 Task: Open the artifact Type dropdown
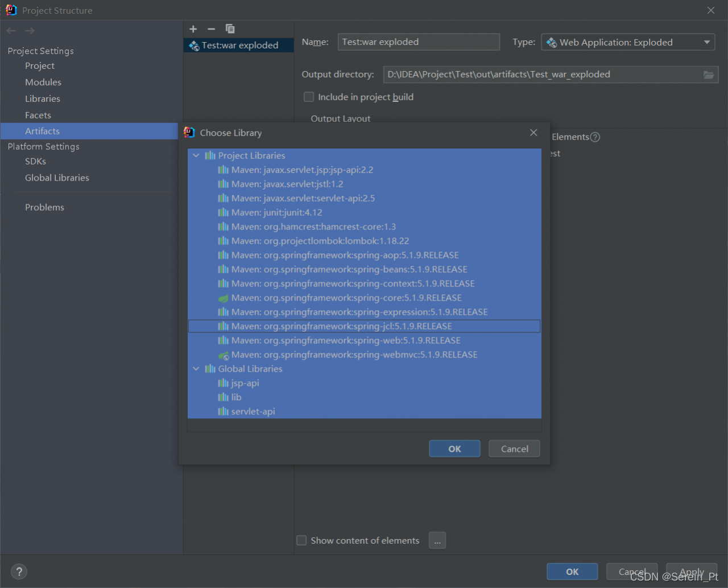[628, 42]
